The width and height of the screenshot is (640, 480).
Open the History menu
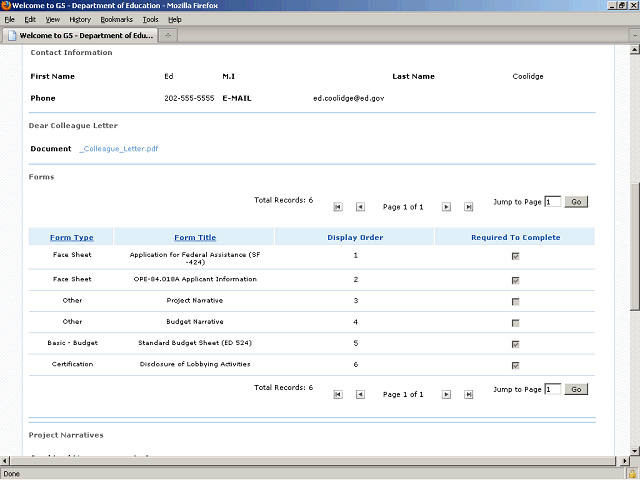[x=80, y=19]
